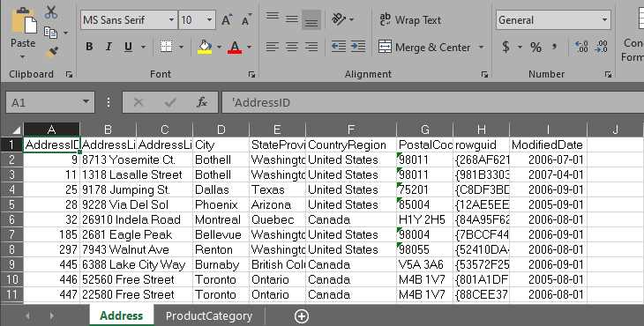Click the Cut scissors icon
Screen dimensions: 644x326
click(x=51, y=11)
